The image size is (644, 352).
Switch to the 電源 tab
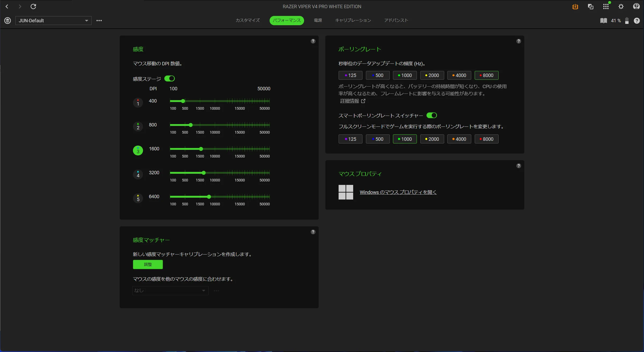point(318,20)
